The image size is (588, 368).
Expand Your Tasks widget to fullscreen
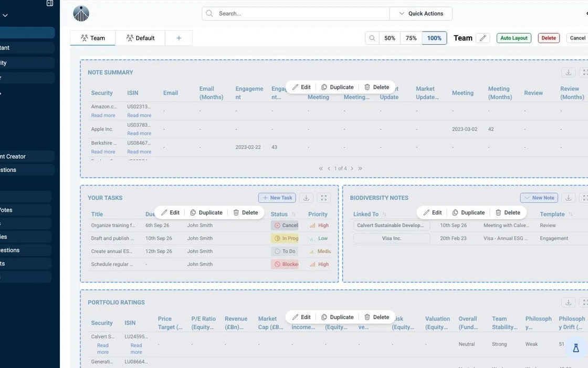pyautogui.click(x=323, y=198)
